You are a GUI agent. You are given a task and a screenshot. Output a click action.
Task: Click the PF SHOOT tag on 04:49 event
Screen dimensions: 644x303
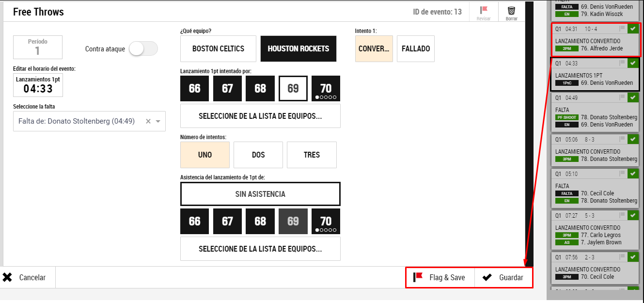pyautogui.click(x=566, y=117)
